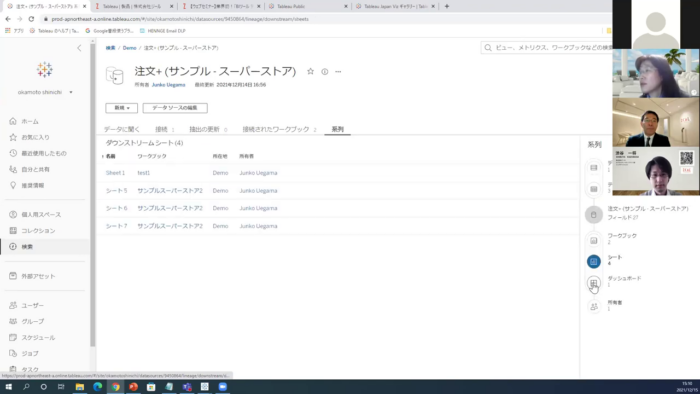Open details info icon next to title
Viewport: 700px width, 394px height.
(325, 71)
